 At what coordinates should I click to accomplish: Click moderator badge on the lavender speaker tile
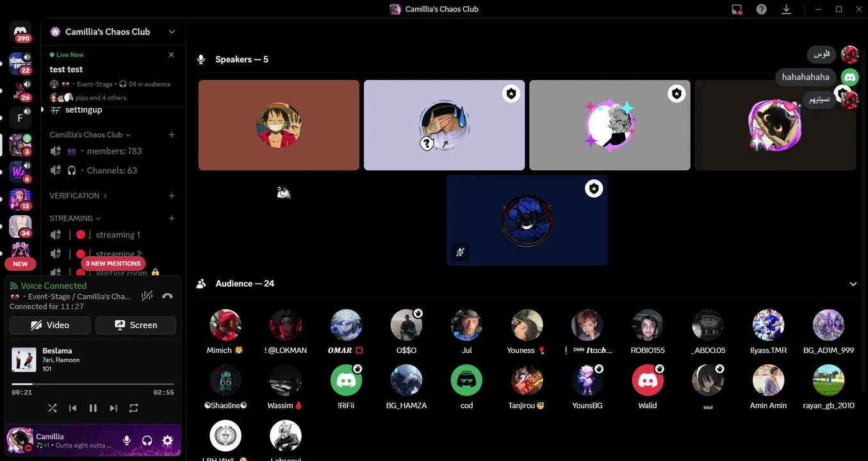coord(511,94)
